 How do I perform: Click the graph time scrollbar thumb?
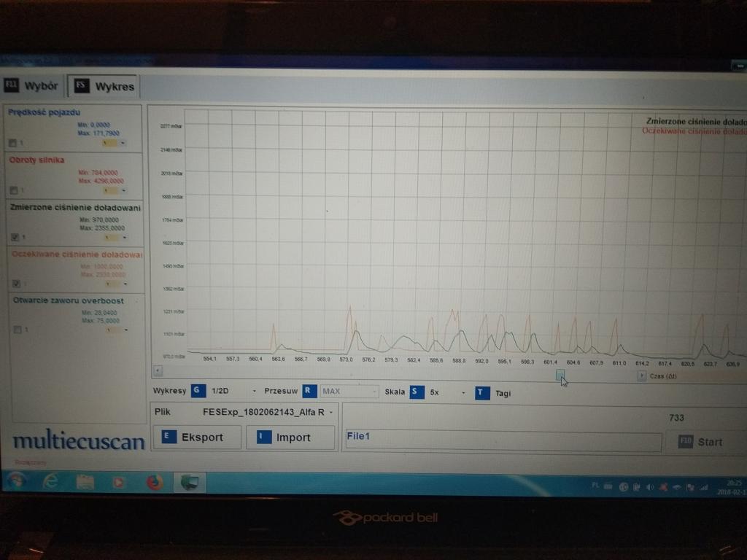coord(560,375)
